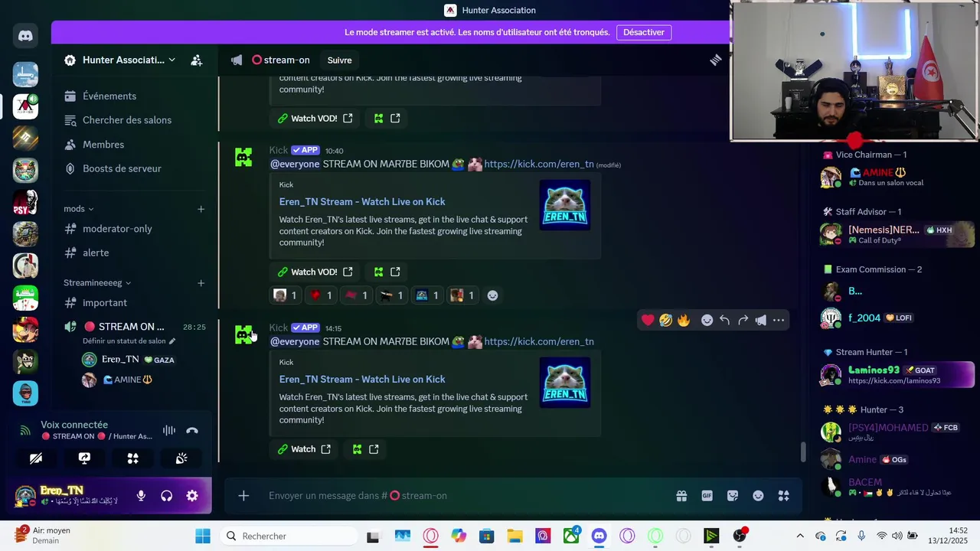Add reaction smiley below 10:40 message
Image resolution: width=980 pixels, height=551 pixels.
pyautogui.click(x=492, y=295)
